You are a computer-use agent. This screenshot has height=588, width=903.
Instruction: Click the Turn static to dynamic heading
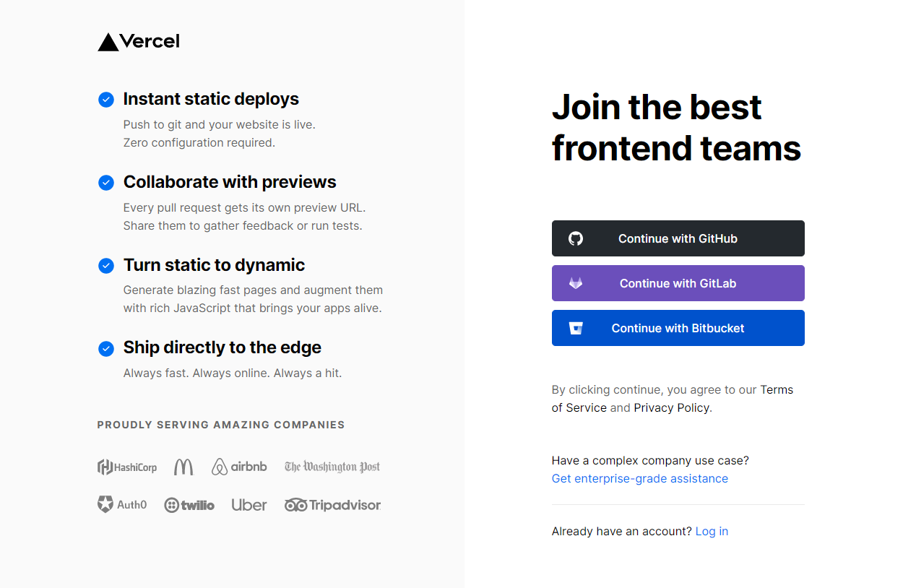click(x=214, y=265)
